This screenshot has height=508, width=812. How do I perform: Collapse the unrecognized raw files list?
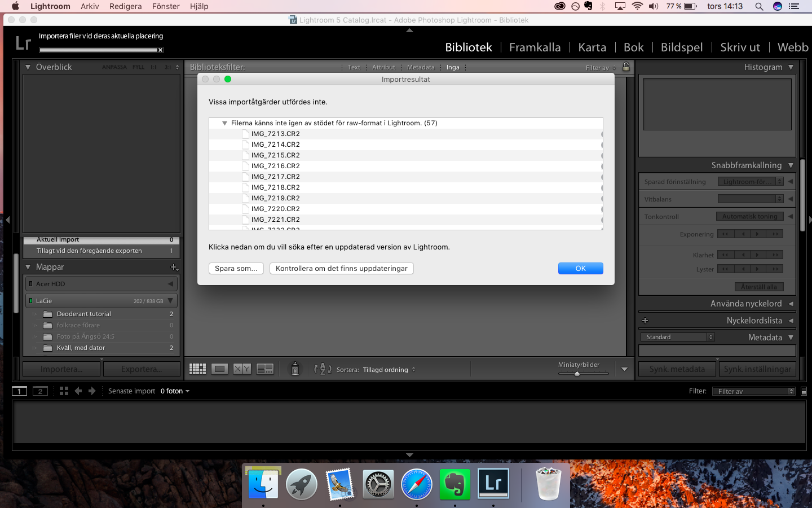pos(224,123)
